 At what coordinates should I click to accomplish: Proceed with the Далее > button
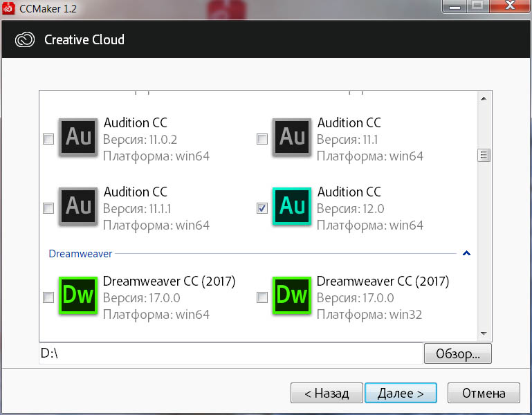click(x=401, y=394)
